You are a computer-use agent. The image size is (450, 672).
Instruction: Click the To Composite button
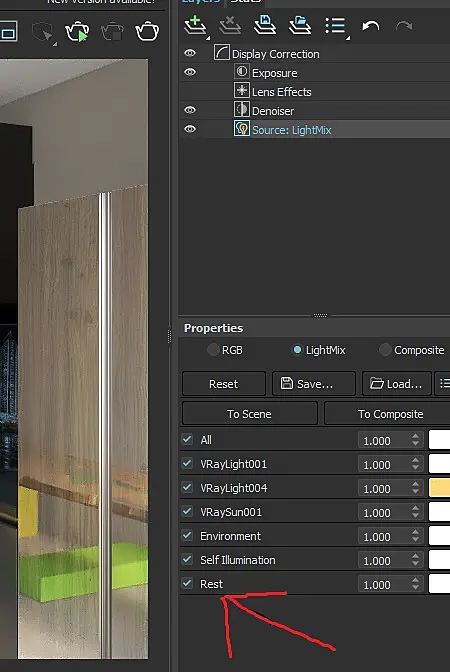(387, 414)
